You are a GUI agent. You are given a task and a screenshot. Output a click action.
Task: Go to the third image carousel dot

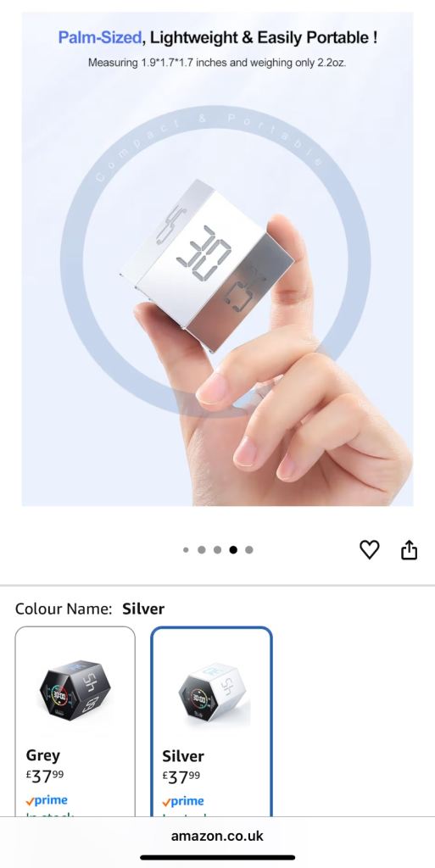217,549
